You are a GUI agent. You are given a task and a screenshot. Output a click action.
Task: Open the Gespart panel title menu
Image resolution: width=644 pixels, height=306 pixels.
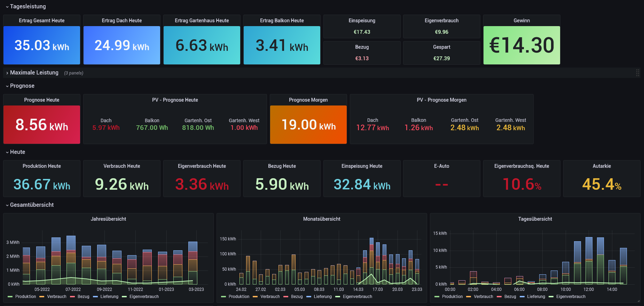click(442, 47)
